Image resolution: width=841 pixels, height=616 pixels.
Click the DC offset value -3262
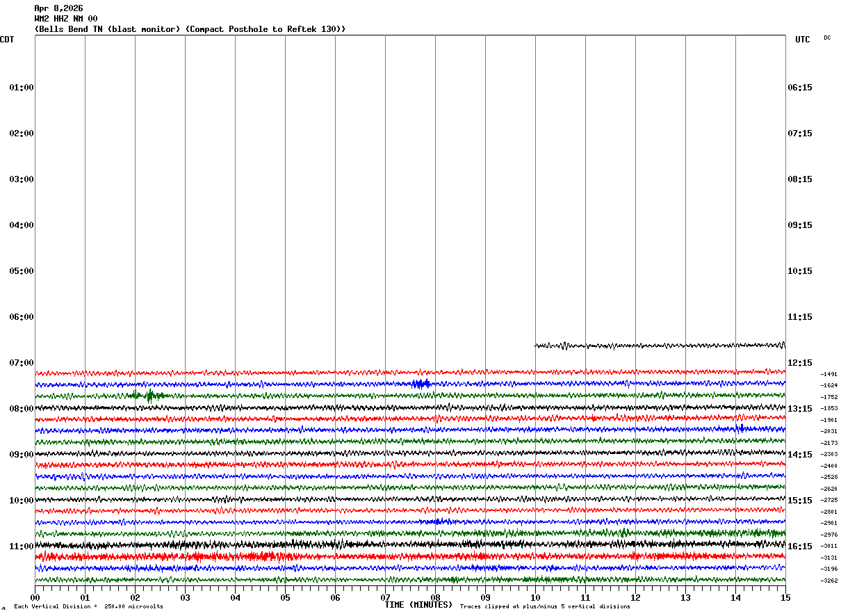[829, 581]
